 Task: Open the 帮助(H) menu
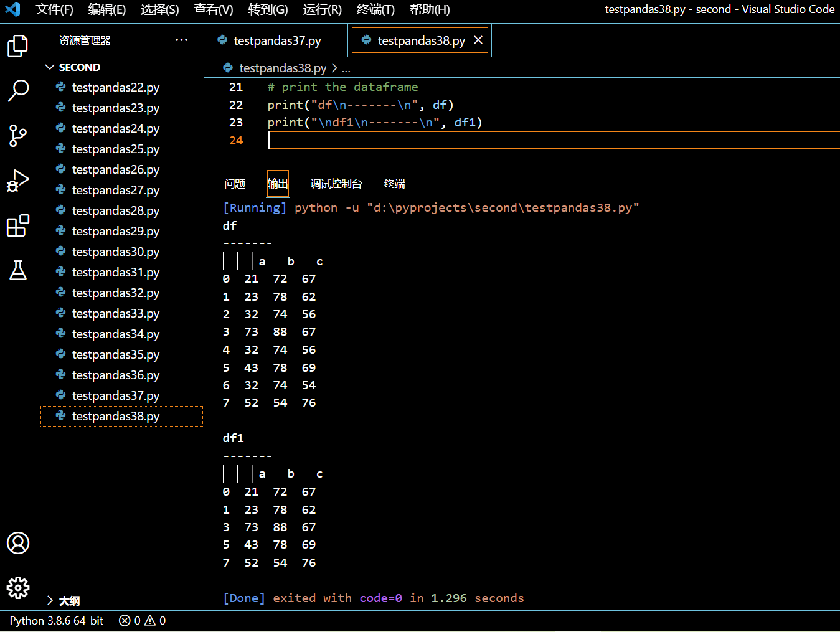tap(430, 9)
